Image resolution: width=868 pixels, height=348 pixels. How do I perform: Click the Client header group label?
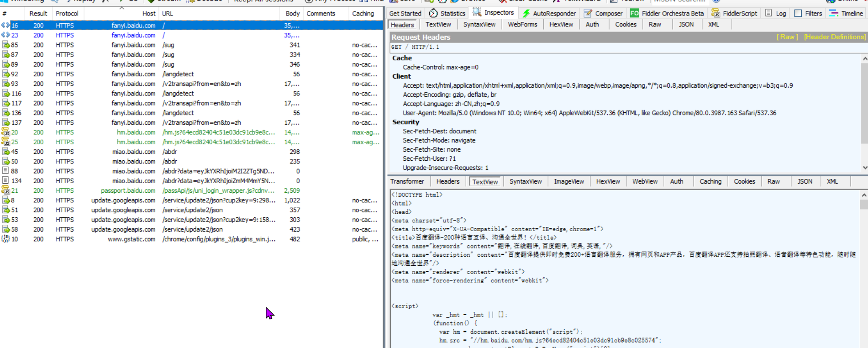pyautogui.click(x=401, y=76)
